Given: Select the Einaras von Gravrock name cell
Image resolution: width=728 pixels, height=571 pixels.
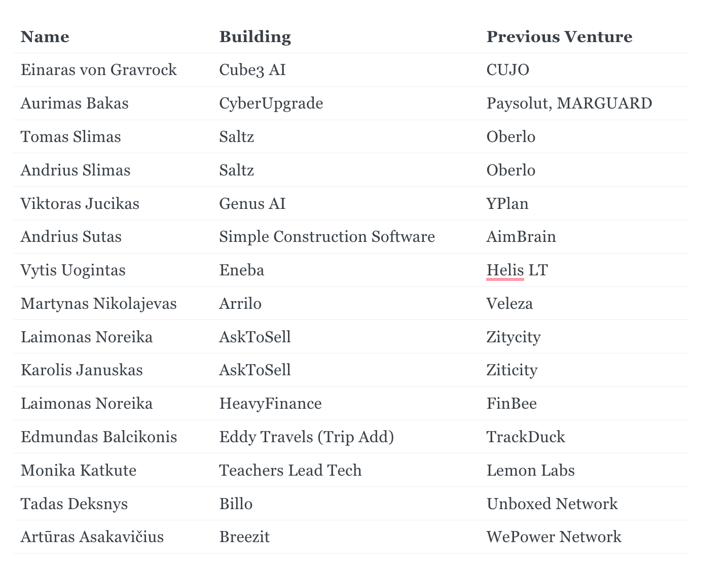Looking at the screenshot, I should (98, 70).
